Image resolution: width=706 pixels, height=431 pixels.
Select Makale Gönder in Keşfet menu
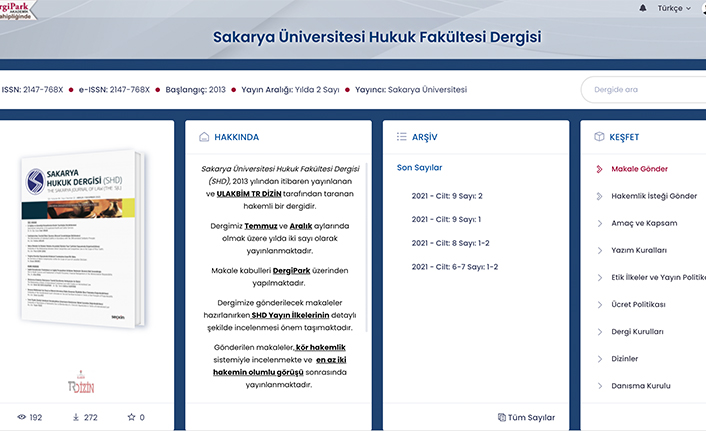click(x=639, y=169)
